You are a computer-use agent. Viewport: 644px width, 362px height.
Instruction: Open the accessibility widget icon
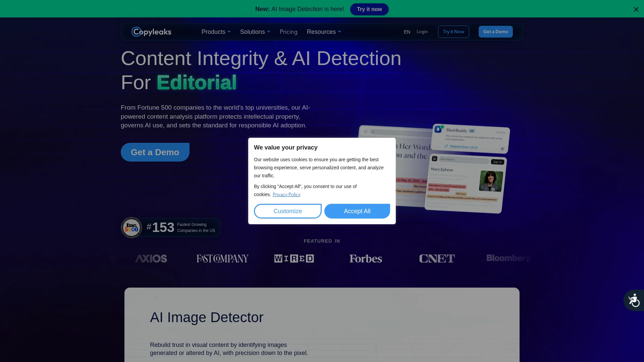(x=634, y=300)
